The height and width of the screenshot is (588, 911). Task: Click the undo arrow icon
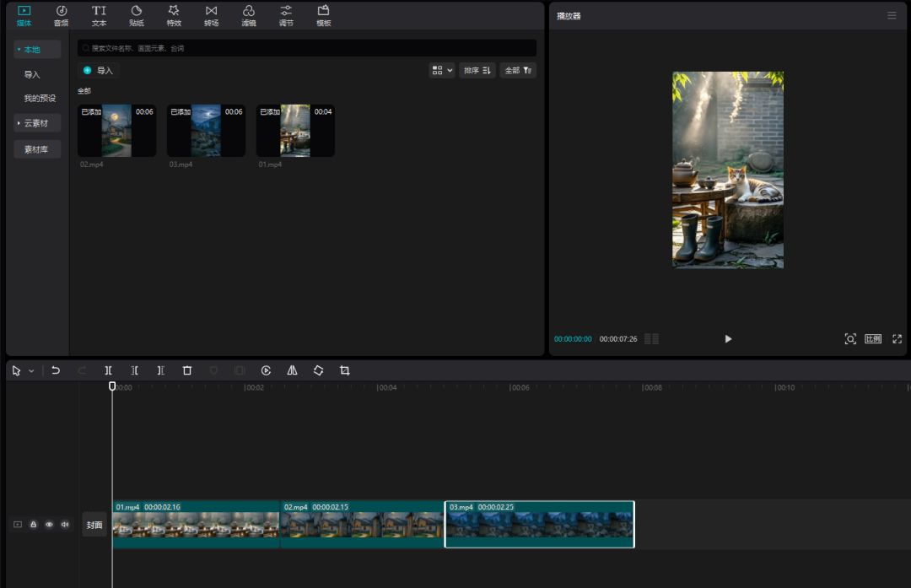tap(56, 370)
